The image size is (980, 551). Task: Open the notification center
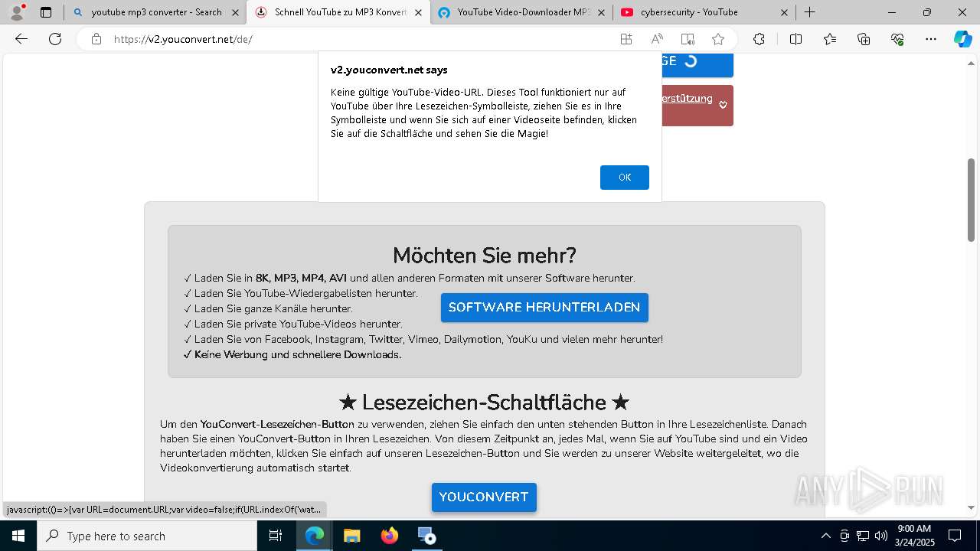tap(955, 536)
